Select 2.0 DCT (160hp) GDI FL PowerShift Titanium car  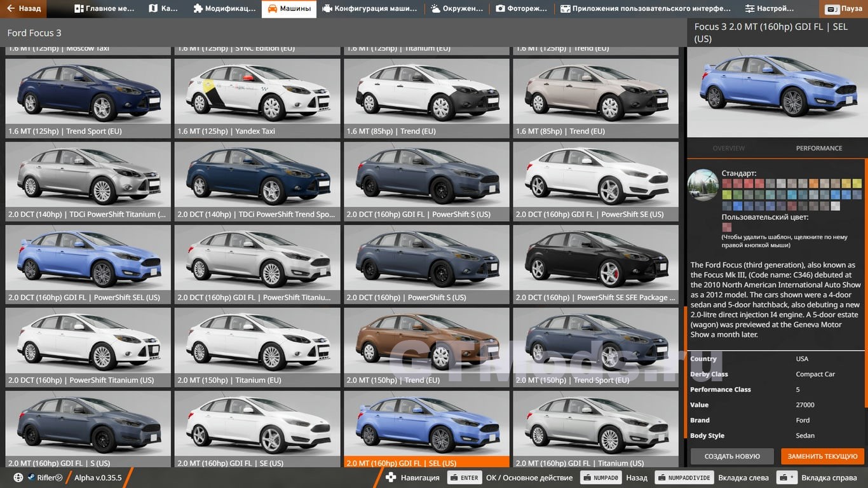257,265
